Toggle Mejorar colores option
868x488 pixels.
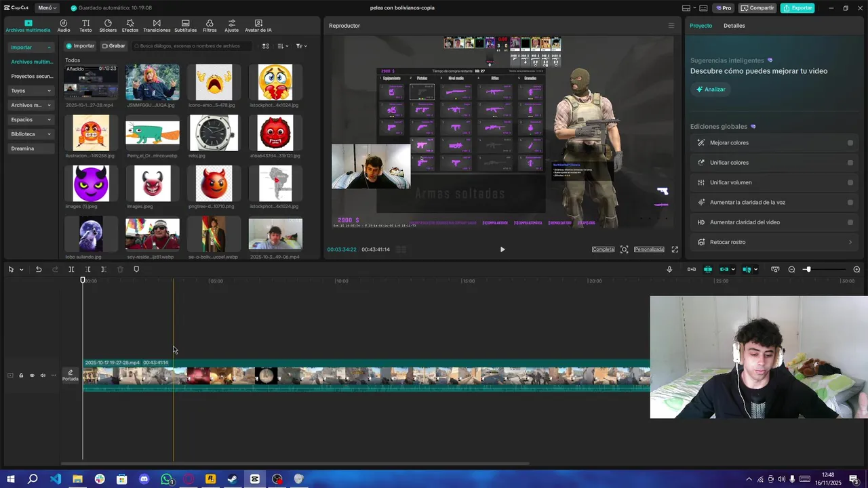point(850,143)
